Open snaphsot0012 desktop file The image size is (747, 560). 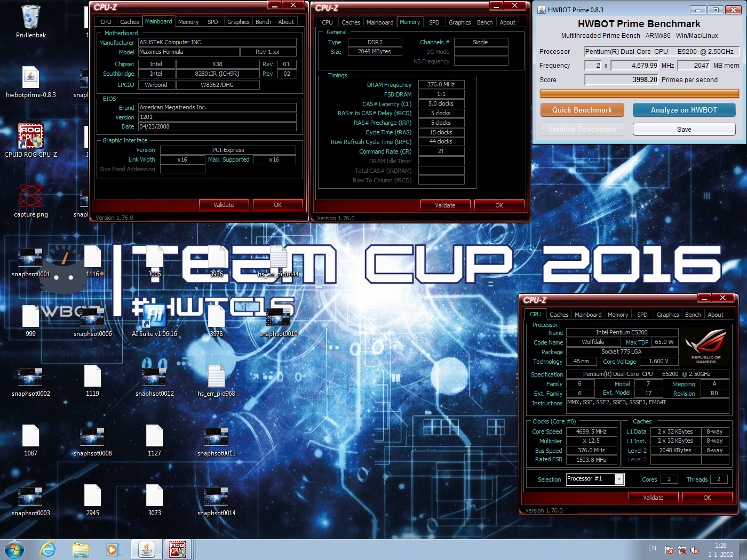(155, 381)
